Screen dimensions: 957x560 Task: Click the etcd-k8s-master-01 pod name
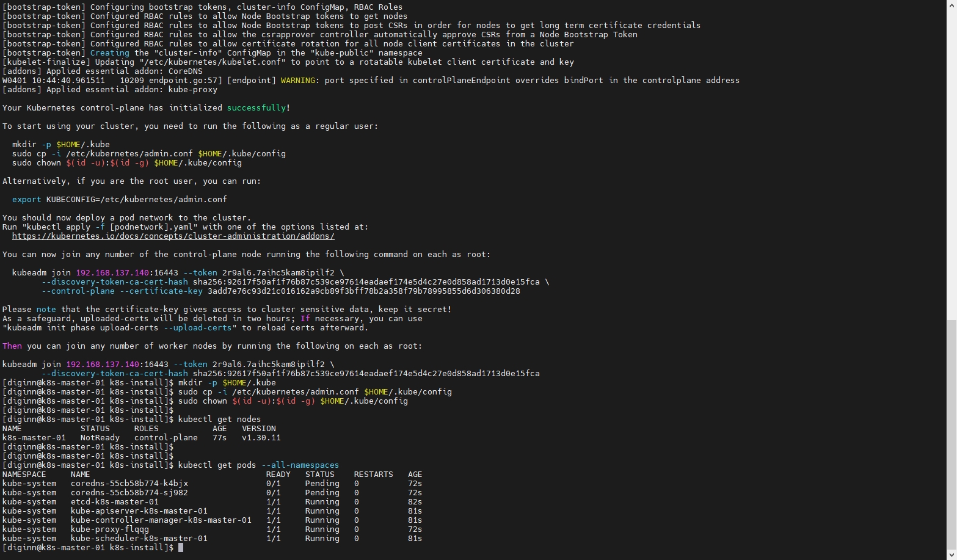click(114, 502)
